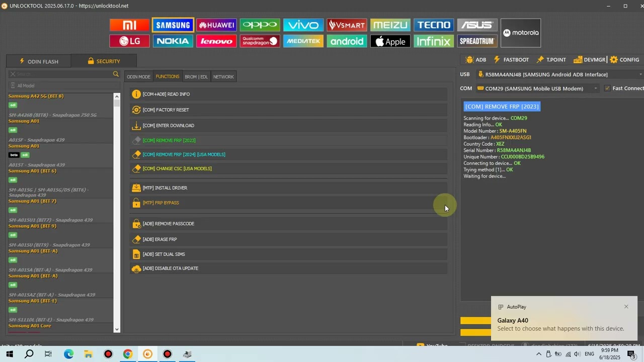This screenshot has height=362, width=644.
Task: Open the ADB tool
Action: point(476,60)
